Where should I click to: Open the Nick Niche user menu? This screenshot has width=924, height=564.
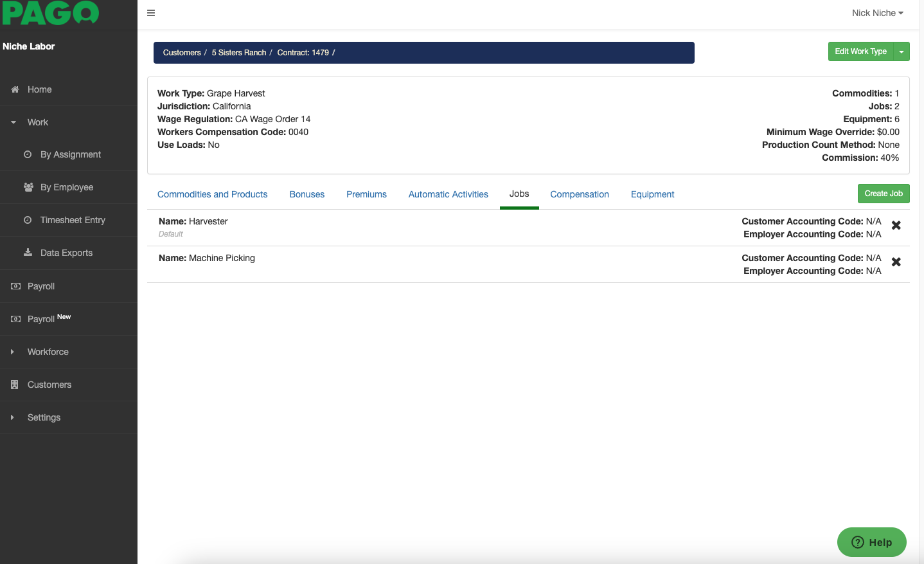[877, 13]
